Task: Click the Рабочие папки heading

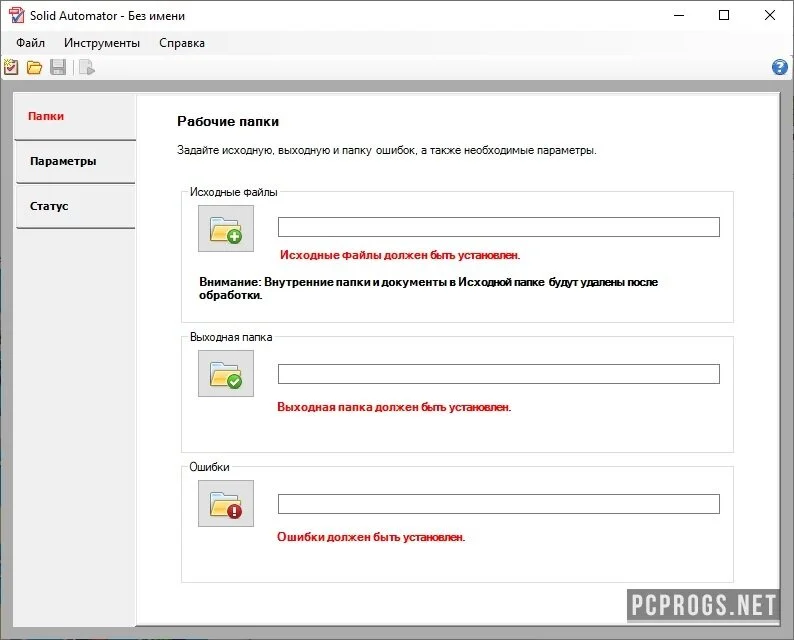Action: point(228,122)
